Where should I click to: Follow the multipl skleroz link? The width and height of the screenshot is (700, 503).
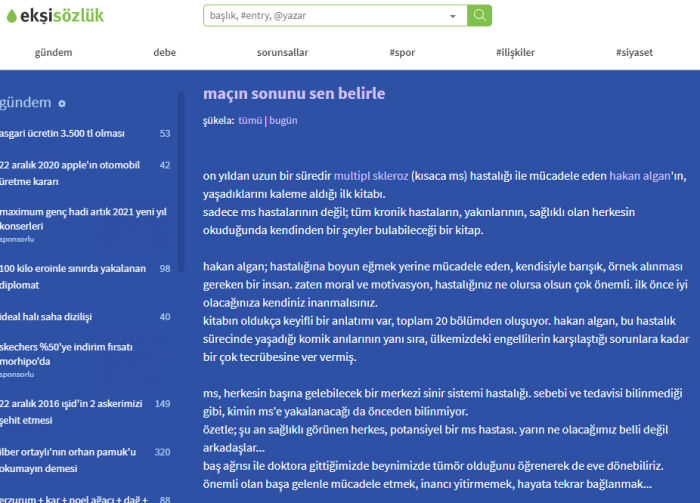370,175
